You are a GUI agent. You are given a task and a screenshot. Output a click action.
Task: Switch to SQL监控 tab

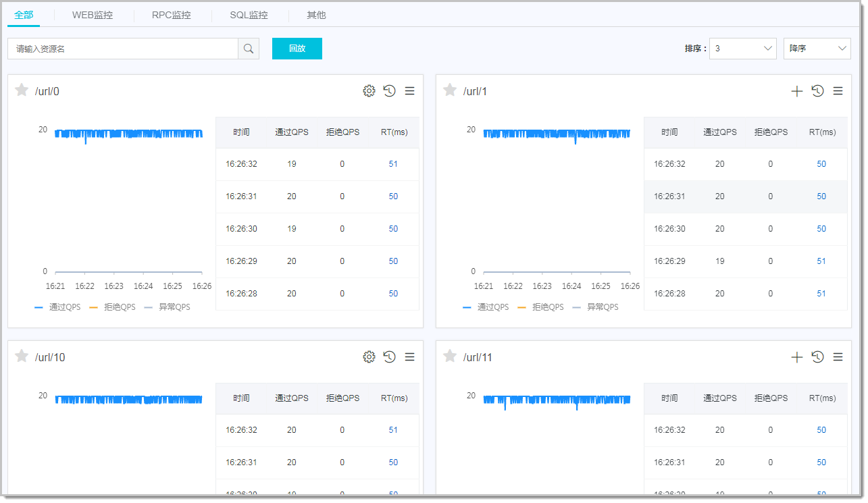[x=249, y=15]
